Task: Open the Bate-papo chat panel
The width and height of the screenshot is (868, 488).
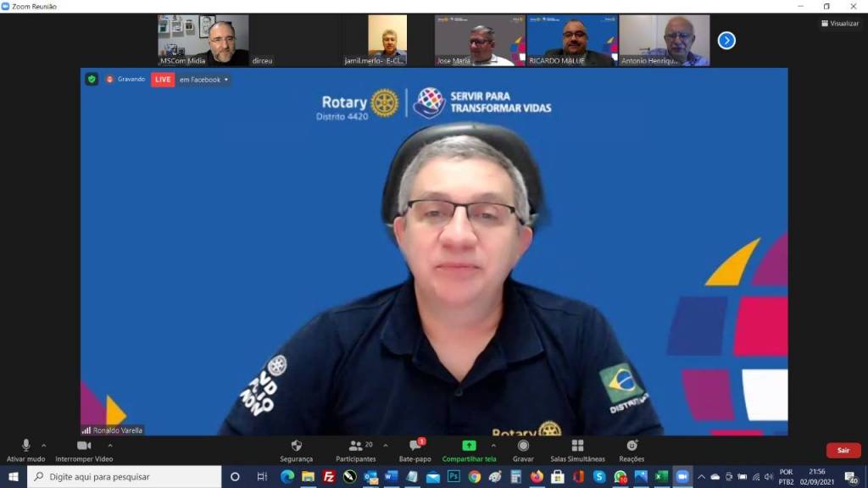Action: coord(415,450)
